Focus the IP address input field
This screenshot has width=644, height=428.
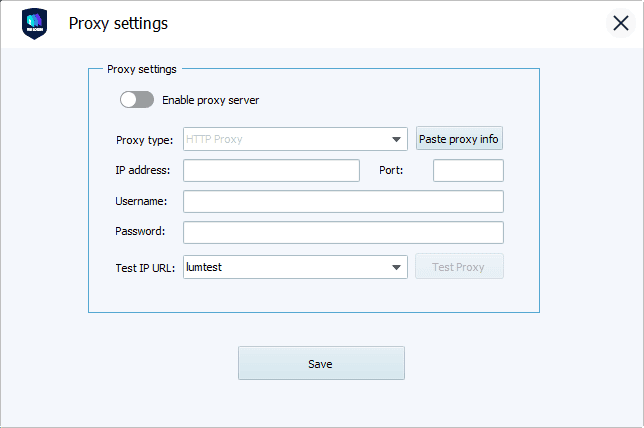pyautogui.click(x=271, y=170)
